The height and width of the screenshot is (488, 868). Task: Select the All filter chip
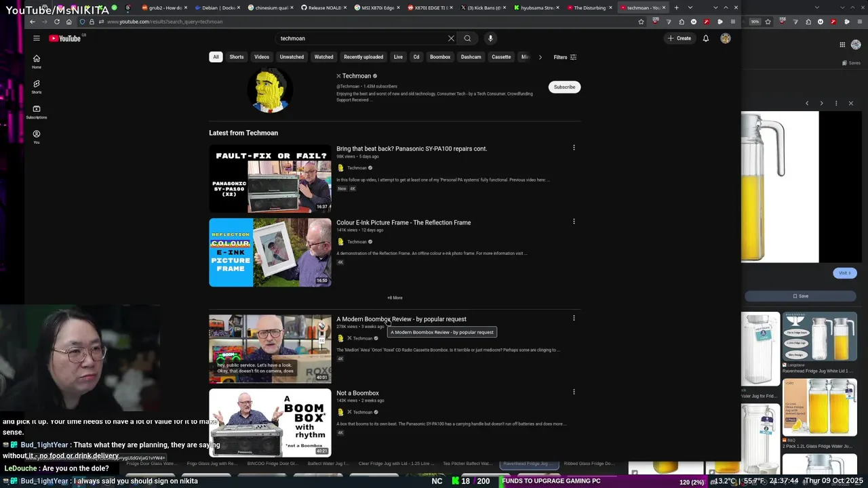[216, 57]
